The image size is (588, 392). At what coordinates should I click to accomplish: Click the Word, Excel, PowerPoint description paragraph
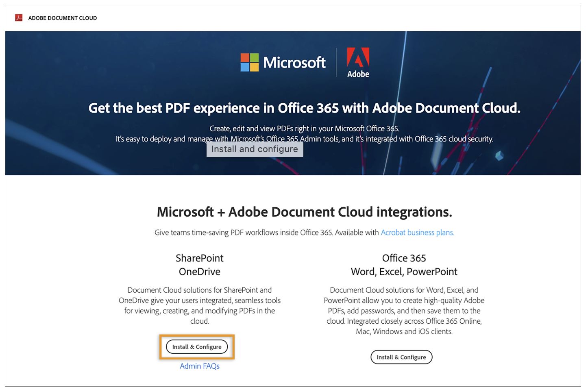[x=404, y=311]
